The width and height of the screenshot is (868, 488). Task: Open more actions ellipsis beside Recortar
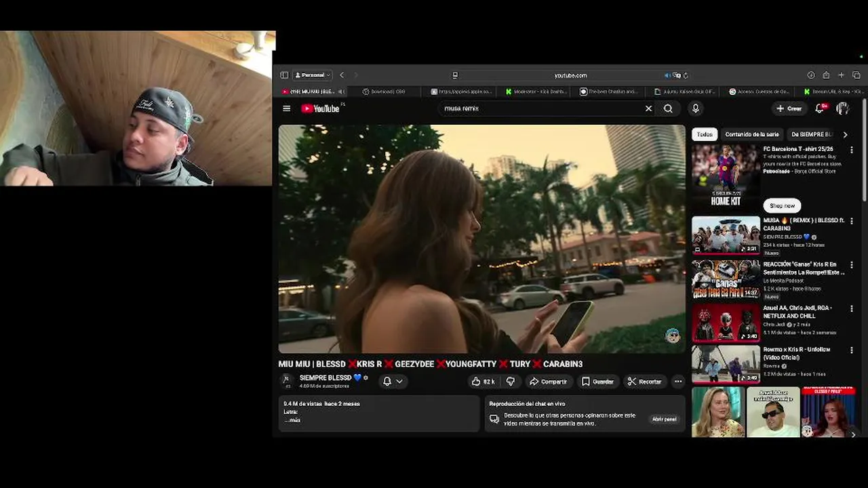click(677, 382)
